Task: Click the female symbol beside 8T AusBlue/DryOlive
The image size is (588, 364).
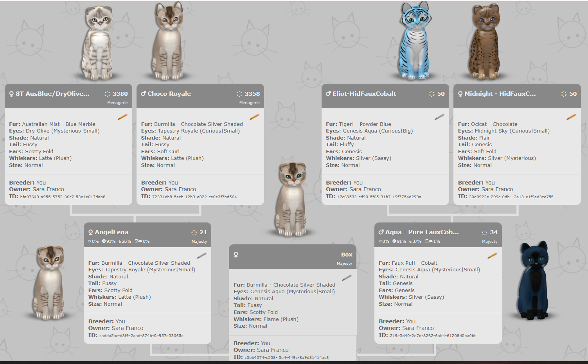Action: tap(12, 94)
